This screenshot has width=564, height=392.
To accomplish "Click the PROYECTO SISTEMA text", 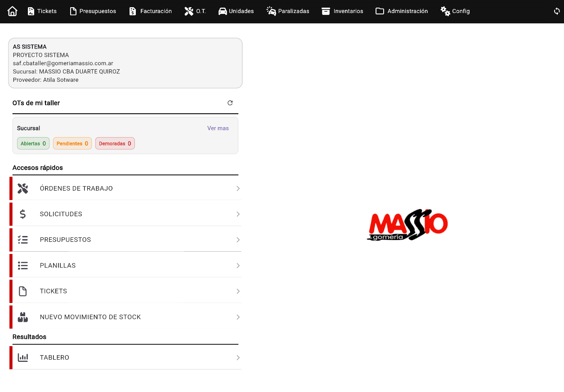I will point(41,55).
